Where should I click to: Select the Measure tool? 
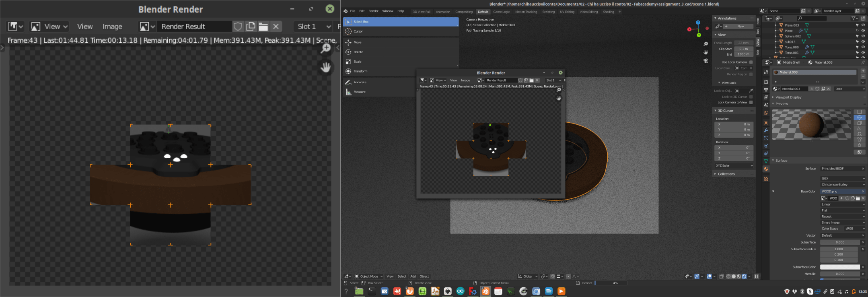click(401, 92)
